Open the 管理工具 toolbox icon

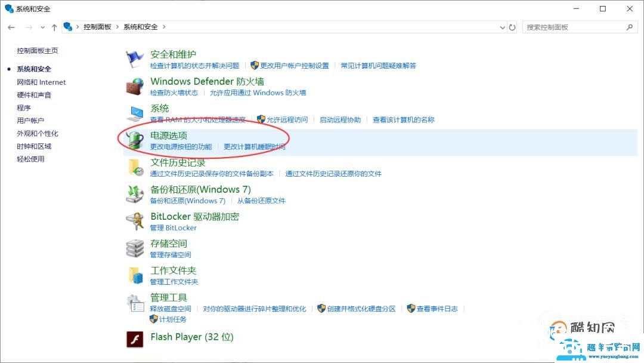[x=135, y=303]
